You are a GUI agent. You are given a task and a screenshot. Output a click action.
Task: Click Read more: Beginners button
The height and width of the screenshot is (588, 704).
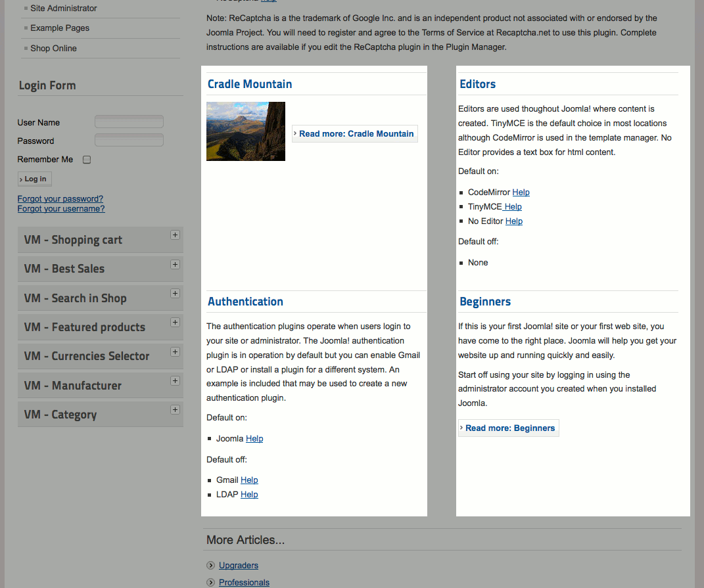(x=508, y=428)
